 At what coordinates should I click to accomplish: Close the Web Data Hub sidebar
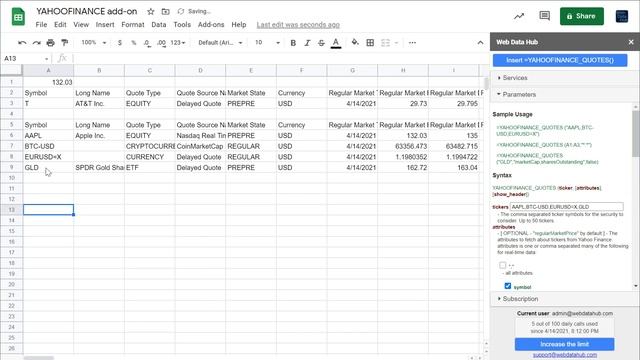click(x=631, y=42)
